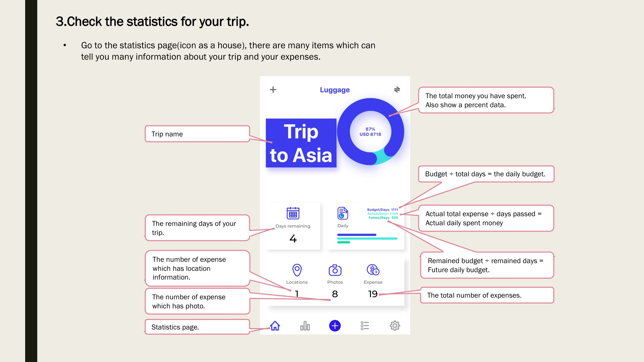Viewport: 644px width, 362px height.
Task: Open the home statistics page icon
Action: click(275, 326)
